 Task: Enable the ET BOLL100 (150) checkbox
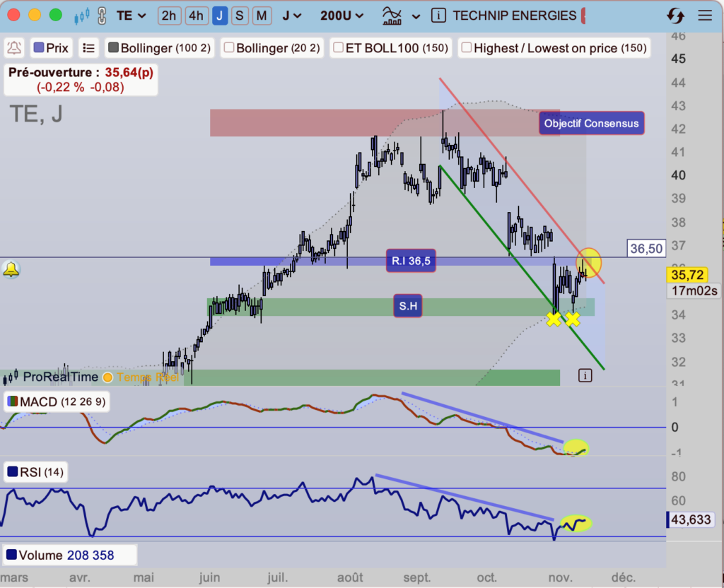338,47
